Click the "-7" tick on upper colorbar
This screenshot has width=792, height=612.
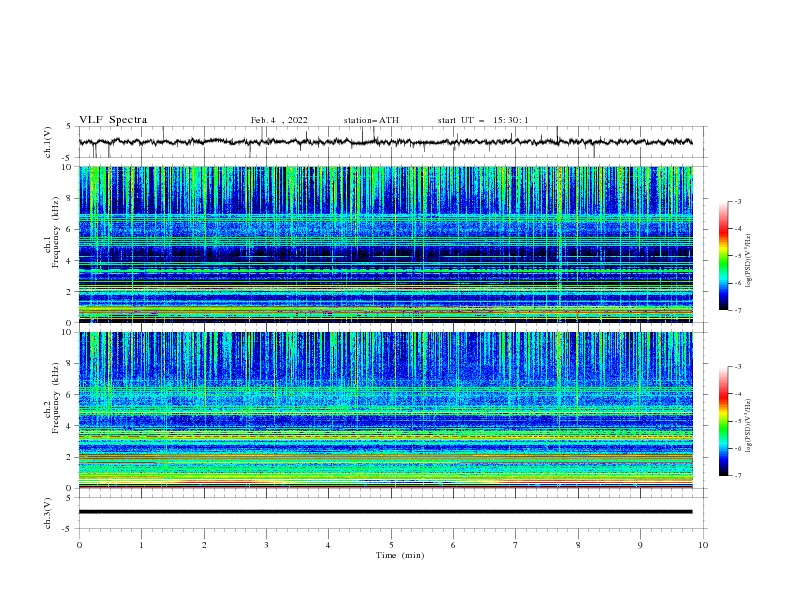click(737, 311)
